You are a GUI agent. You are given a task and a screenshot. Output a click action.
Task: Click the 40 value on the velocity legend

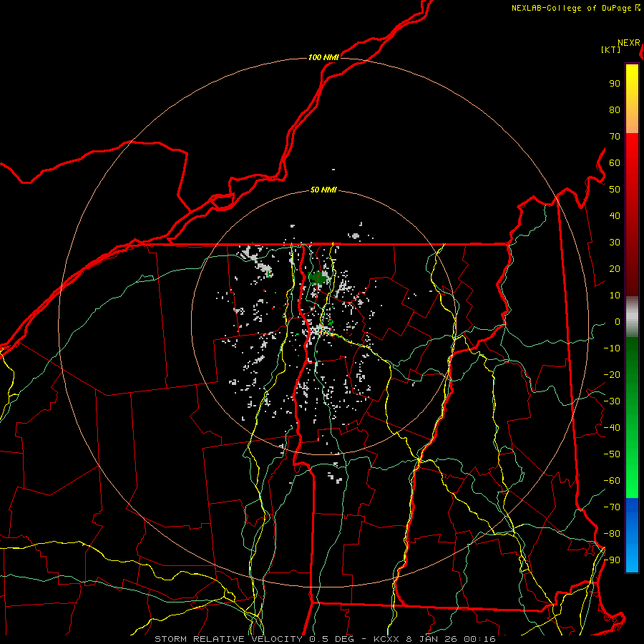(x=615, y=215)
